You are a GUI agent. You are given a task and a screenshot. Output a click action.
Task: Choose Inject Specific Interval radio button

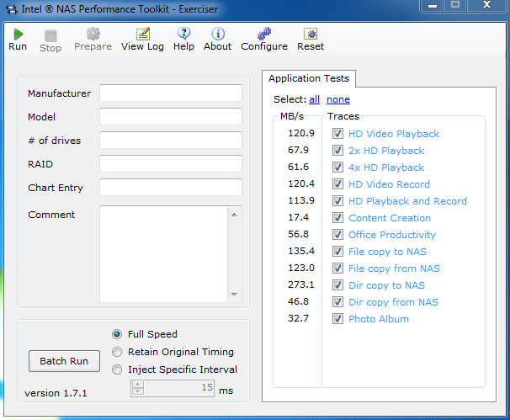(x=118, y=369)
